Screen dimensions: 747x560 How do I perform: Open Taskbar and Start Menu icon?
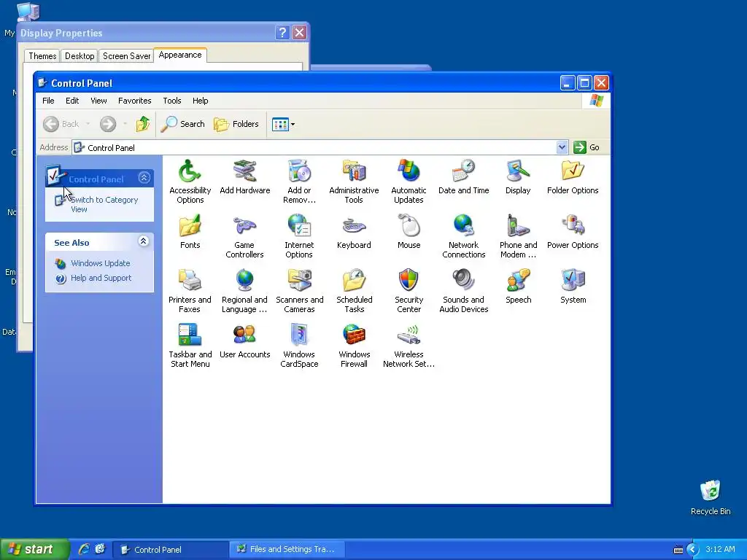[x=190, y=346]
